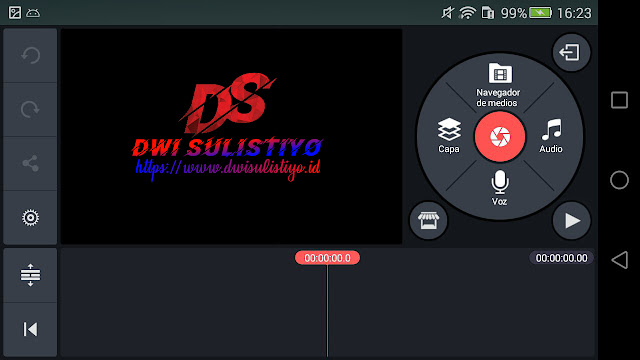The width and height of the screenshot is (640, 360).
Task: Tap the Wi-Fi status icon
Action: pyautogui.click(x=467, y=13)
